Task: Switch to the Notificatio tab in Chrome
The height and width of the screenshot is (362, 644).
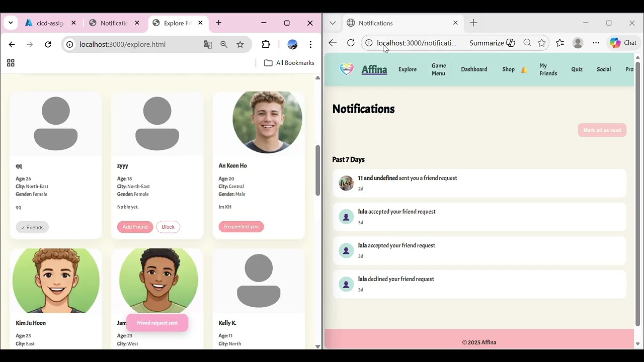Action: pyautogui.click(x=114, y=23)
